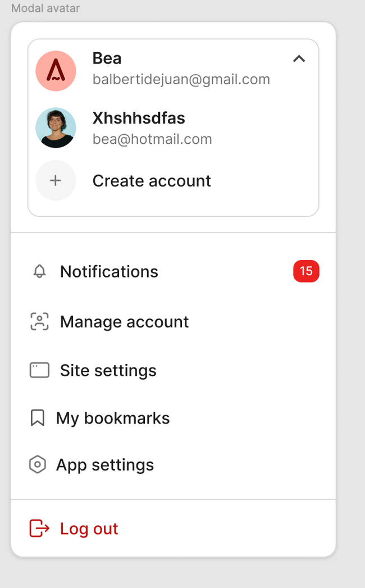Click the Log out text
The width and height of the screenshot is (365, 588).
pos(89,528)
